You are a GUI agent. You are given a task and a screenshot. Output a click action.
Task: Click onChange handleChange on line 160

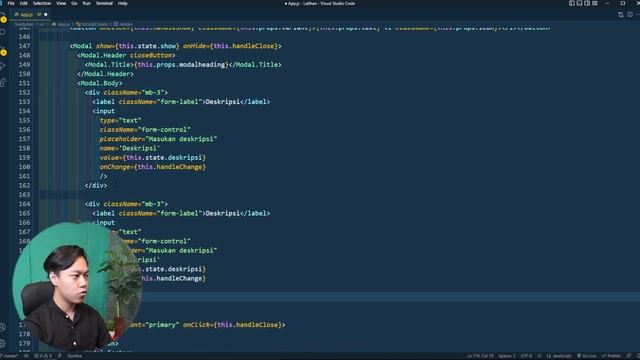coord(153,167)
